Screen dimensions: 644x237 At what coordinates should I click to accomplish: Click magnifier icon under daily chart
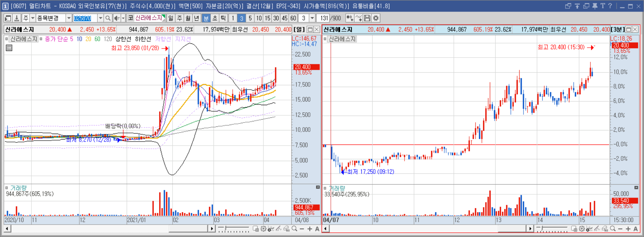click(295, 229)
